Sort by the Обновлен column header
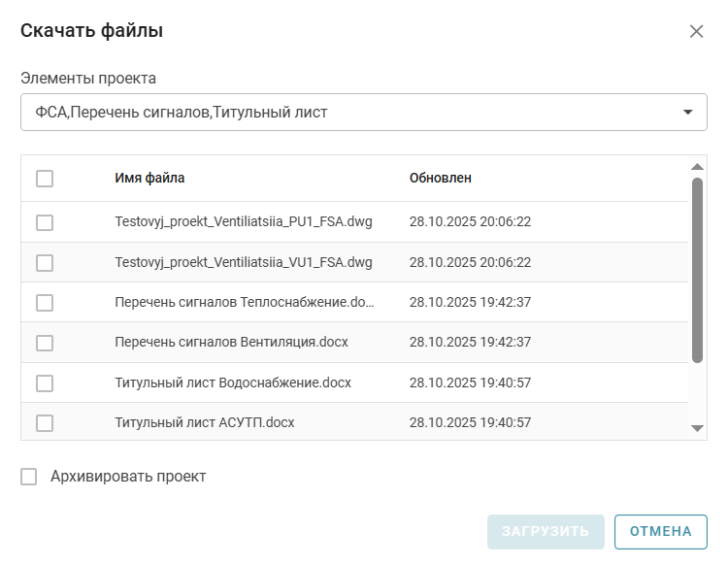 pyautogui.click(x=441, y=179)
